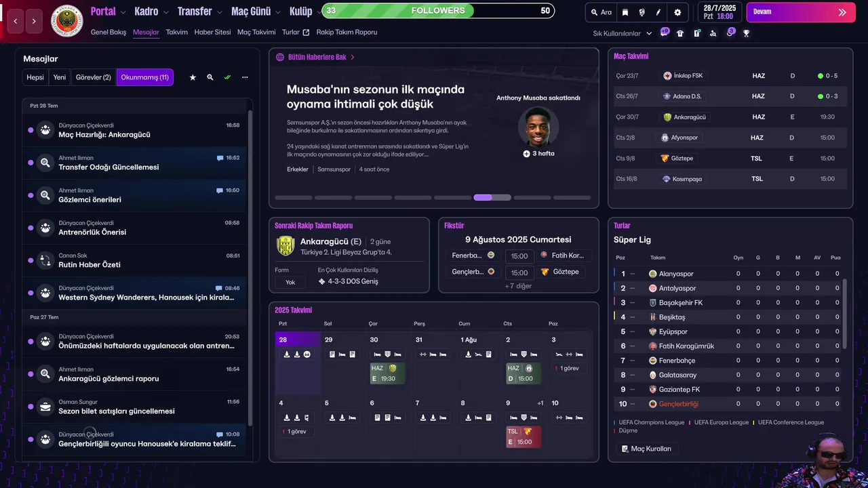Click the messages list scrollbar
Screen dimensions: 868x488
coord(250,268)
